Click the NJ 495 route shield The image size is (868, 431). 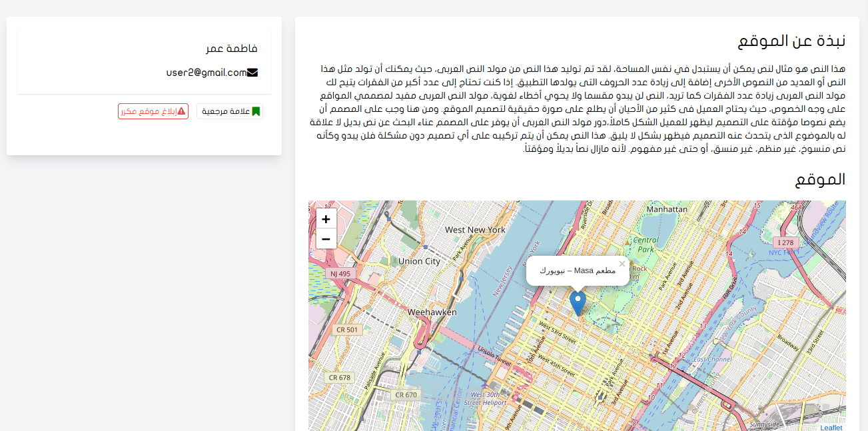pyautogui.click(x=340, y=274)
